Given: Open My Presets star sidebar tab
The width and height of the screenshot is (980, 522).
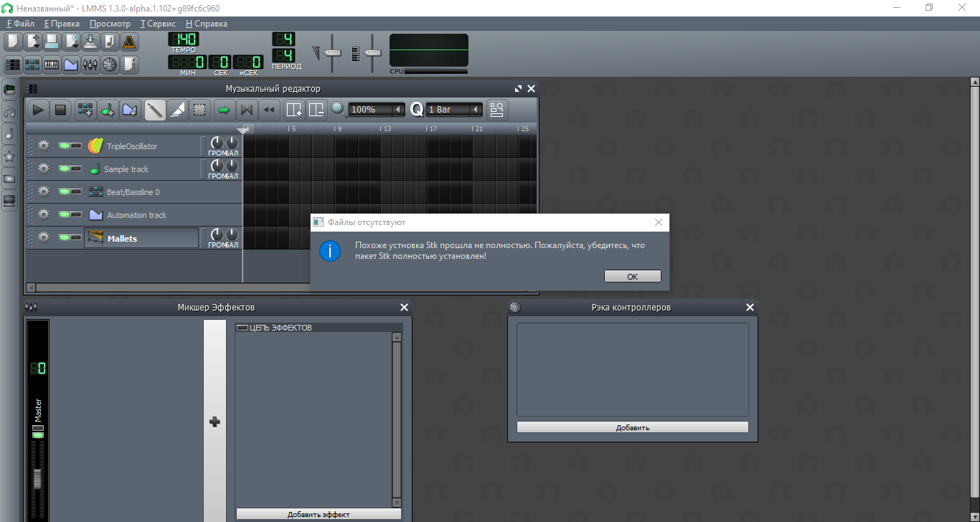Looking at the screenshot, I should pyautogui.click(x=10, y=156).
